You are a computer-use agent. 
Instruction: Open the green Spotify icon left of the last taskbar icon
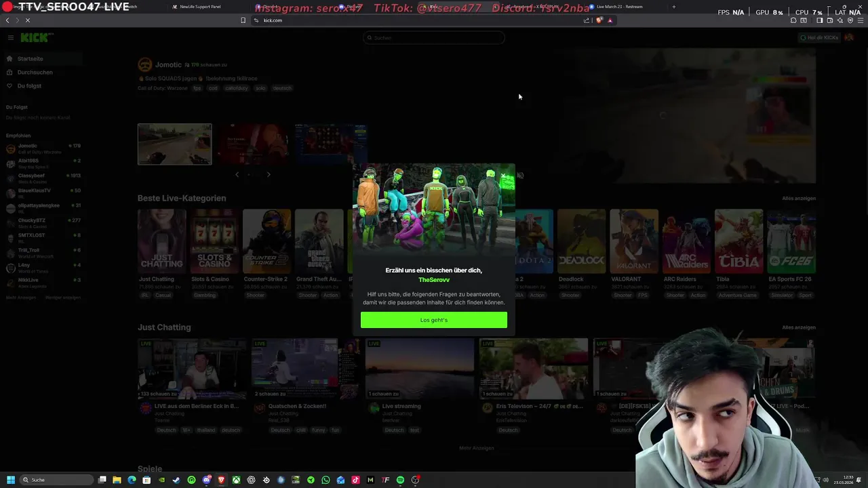pos(400,480)
